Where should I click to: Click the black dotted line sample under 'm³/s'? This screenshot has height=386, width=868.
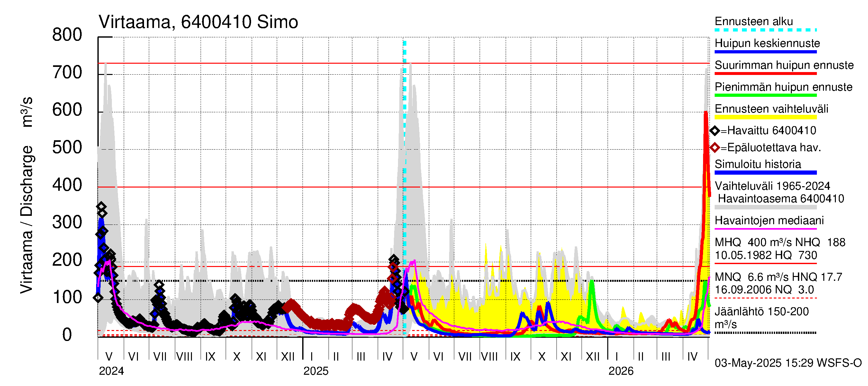765,333
